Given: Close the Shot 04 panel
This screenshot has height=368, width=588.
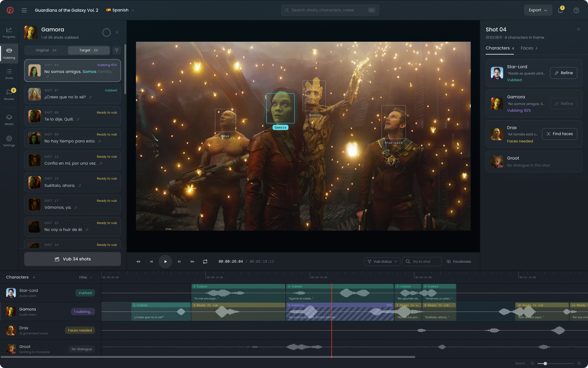Looking at the screenshot, I should pos(578,29).
